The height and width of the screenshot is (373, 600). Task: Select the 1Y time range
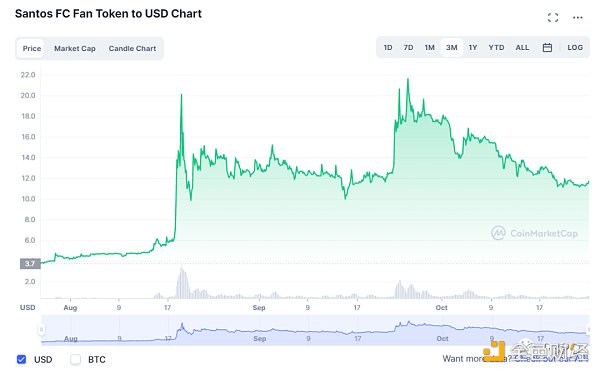473,47
